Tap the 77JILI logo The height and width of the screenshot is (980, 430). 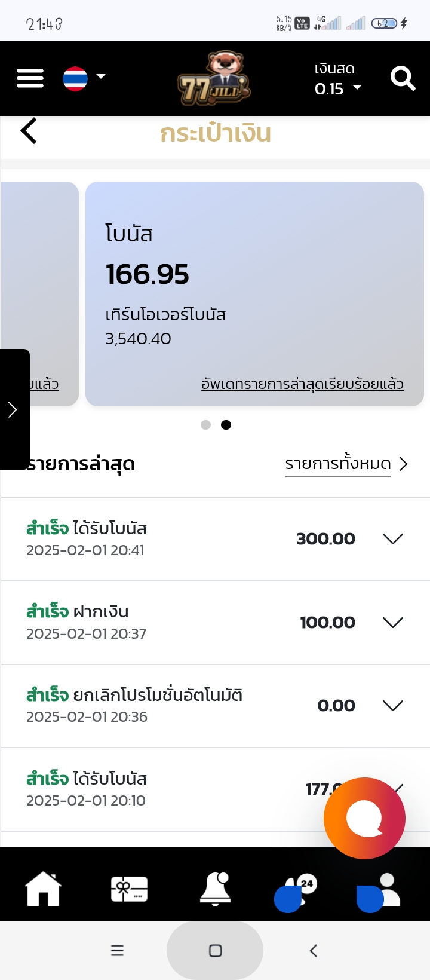[214, 78]
